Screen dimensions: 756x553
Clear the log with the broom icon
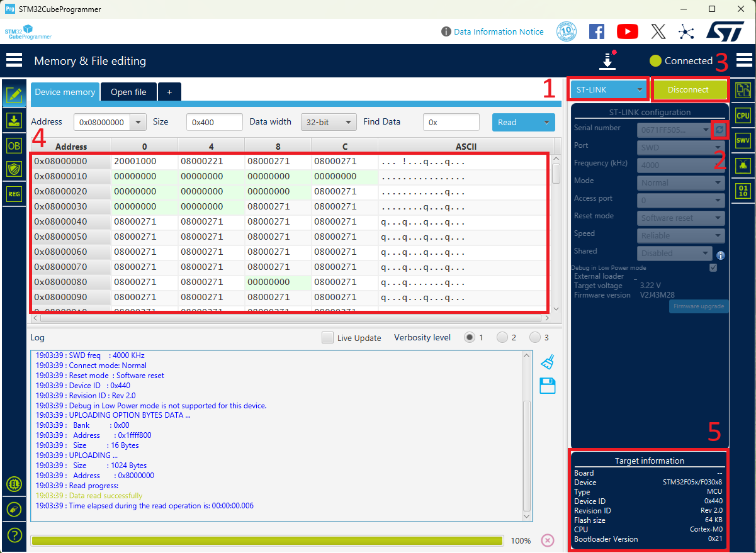click(x=548, y=362)
